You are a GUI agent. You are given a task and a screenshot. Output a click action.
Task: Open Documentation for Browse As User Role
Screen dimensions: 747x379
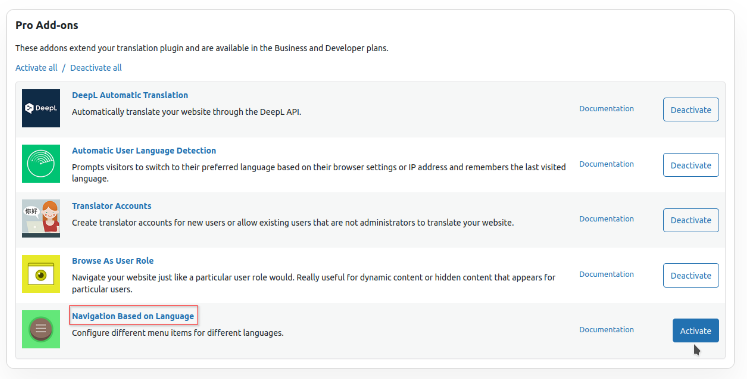pyautogui.click(x=606, y=274)
